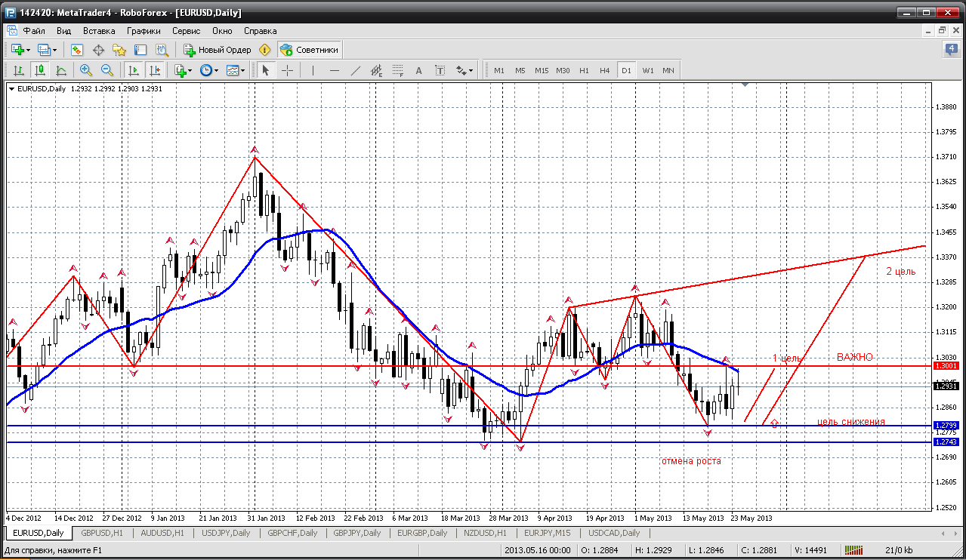Expand the arrows tool dropdown
Screen dimensions: 966x560
point(471,70)
